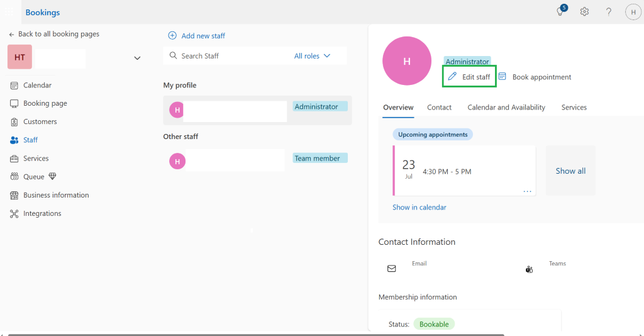644x336 pixels.
Task: Open the app launcher waffle icon
Action: coord(9,12)
